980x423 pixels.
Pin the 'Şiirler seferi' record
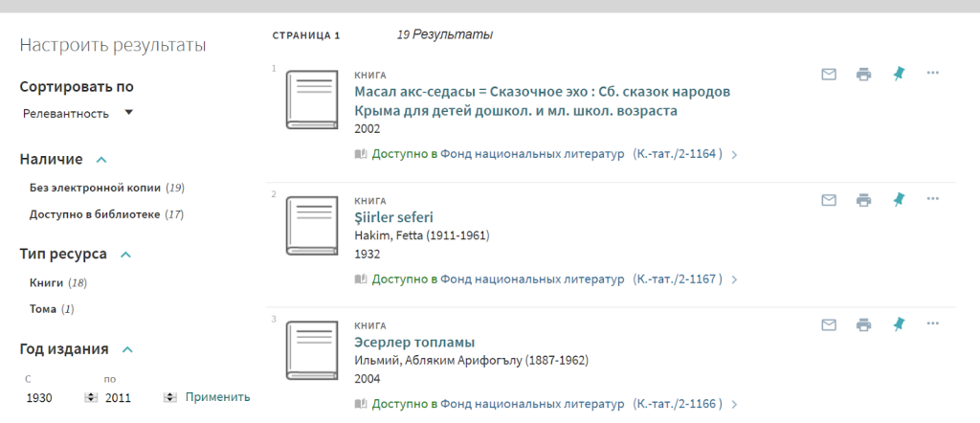898,200
